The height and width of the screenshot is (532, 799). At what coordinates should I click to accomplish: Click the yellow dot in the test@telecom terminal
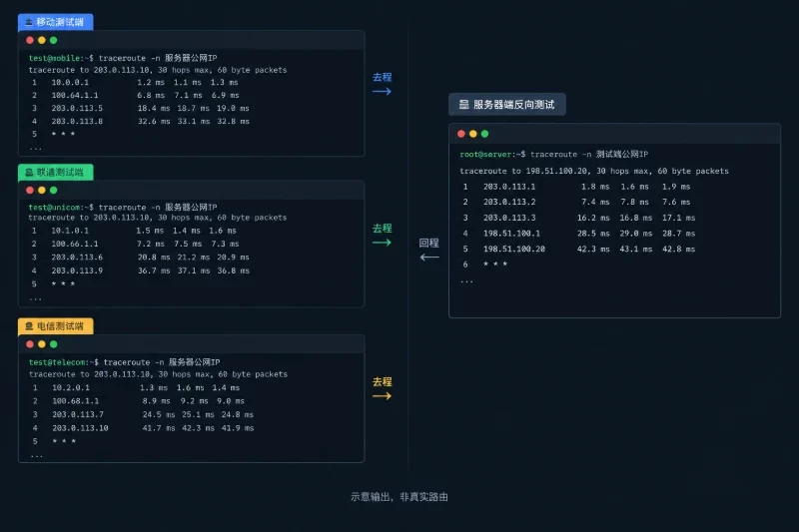click(42, 344)
